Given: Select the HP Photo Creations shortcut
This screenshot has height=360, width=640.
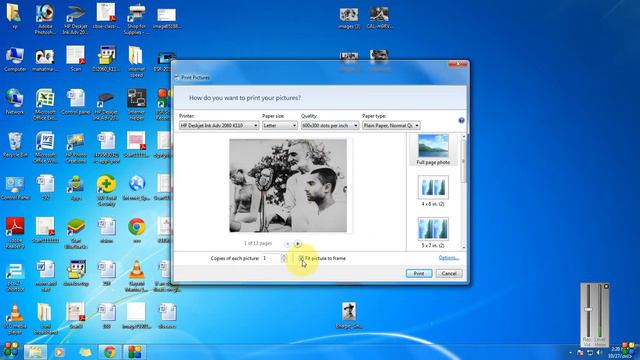Looking at the screenshot, I should 76,148.
